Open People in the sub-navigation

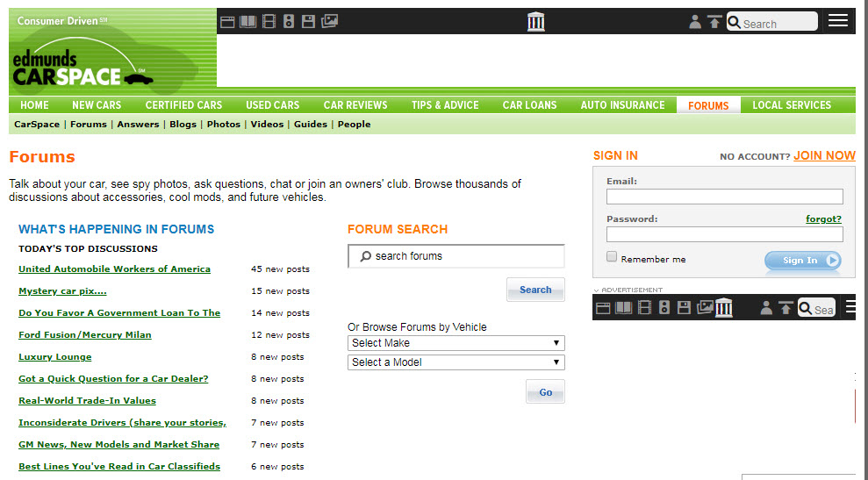[x=355, y=124]
